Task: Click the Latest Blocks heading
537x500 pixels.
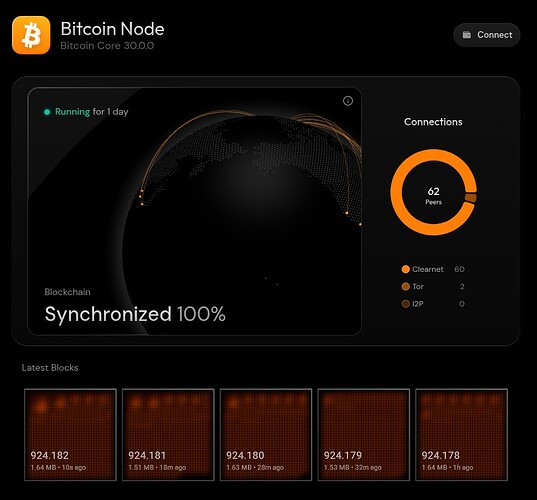Action: pyautogui.click(x=50, y=368)
